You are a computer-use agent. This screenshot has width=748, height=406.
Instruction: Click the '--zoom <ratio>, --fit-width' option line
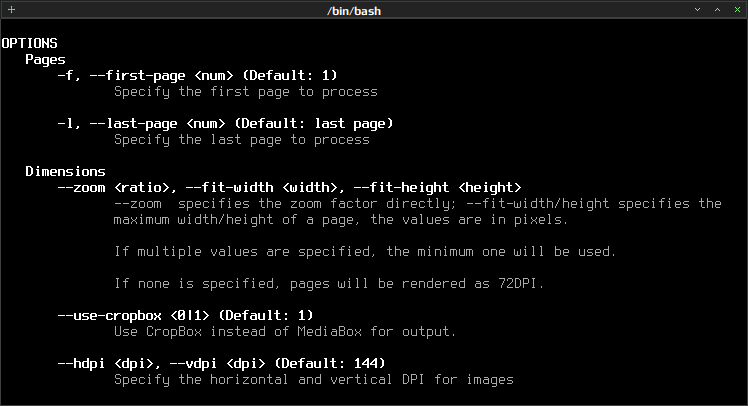pyautogui.click(x=290, y=187)
